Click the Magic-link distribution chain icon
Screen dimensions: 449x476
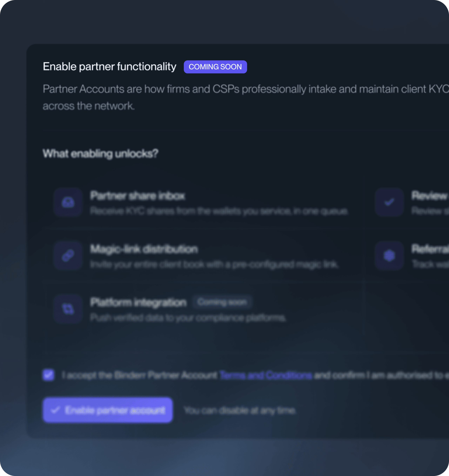[x=68, y=256]
